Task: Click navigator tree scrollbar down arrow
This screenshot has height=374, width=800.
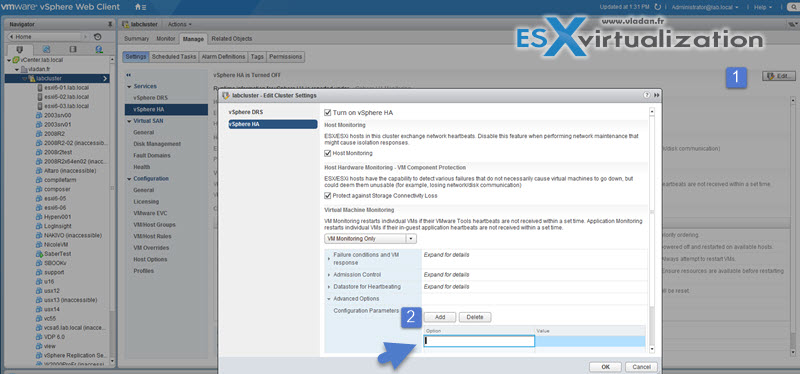Action: [x=113, y=361]
